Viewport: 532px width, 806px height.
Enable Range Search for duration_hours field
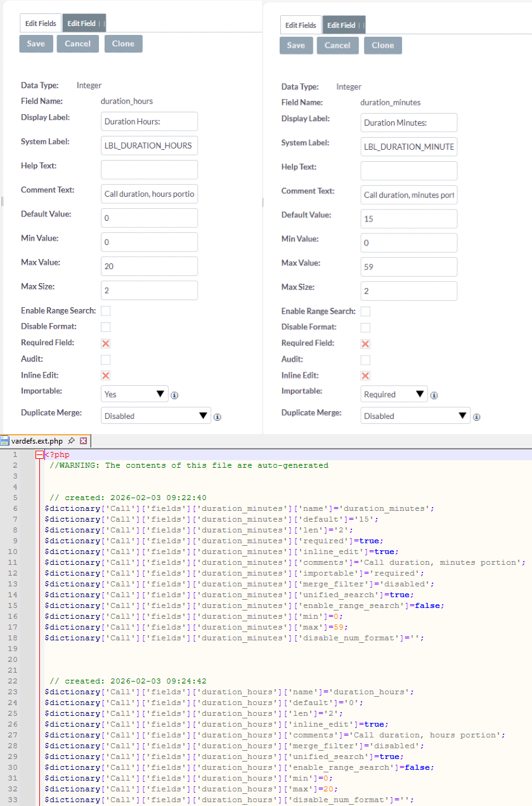[106, 311]
